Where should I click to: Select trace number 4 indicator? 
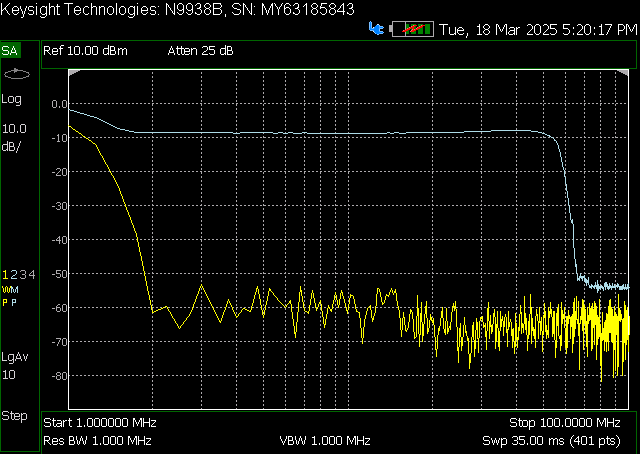coord(32,274)
